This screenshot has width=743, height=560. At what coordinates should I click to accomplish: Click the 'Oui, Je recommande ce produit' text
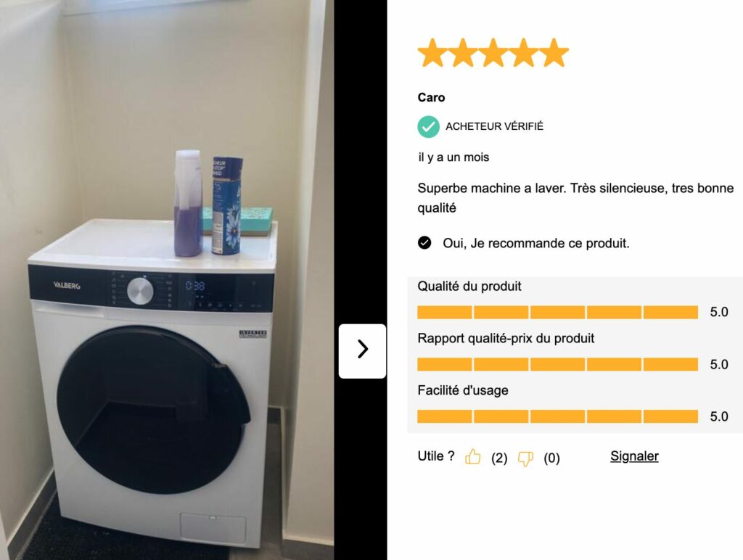(536, 243)
